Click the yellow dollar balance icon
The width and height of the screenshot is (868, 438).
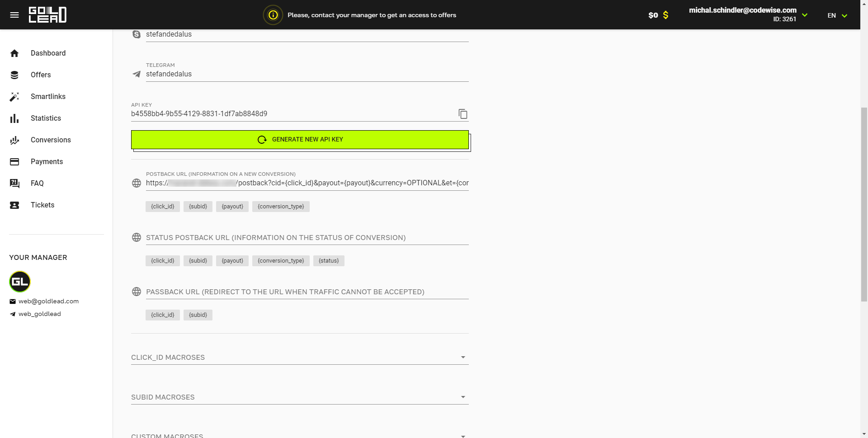[x=665, y=15]
